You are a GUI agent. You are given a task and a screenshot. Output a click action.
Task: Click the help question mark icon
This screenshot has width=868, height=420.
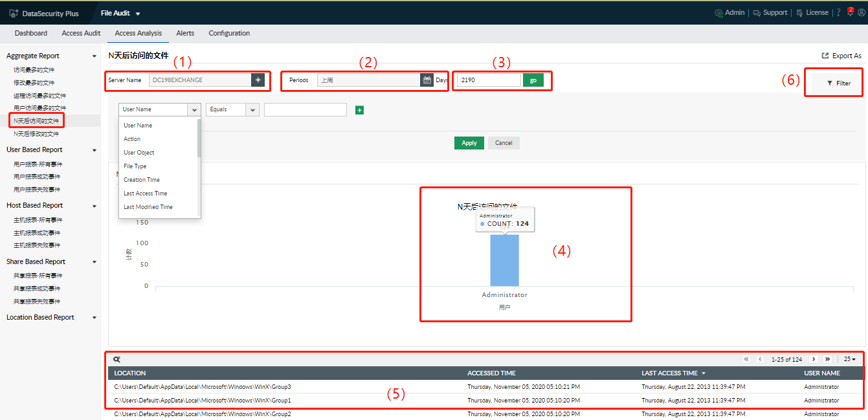click(838, 12)
